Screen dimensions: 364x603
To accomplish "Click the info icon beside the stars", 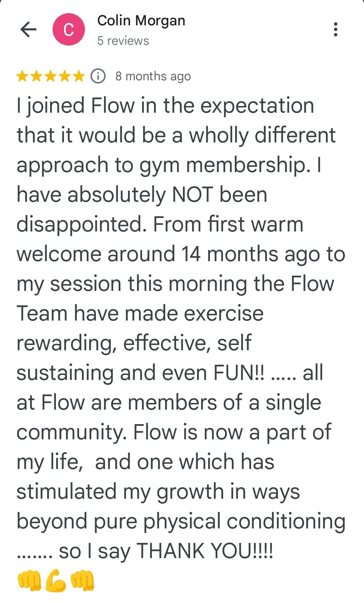I will (x=98, y=76).
